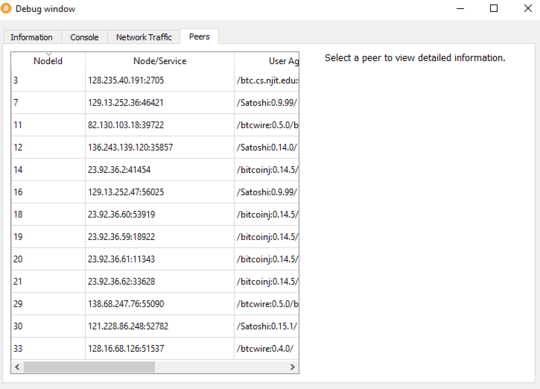
Task: Click NodeId cell 3
Action: [x=48, y=81]
